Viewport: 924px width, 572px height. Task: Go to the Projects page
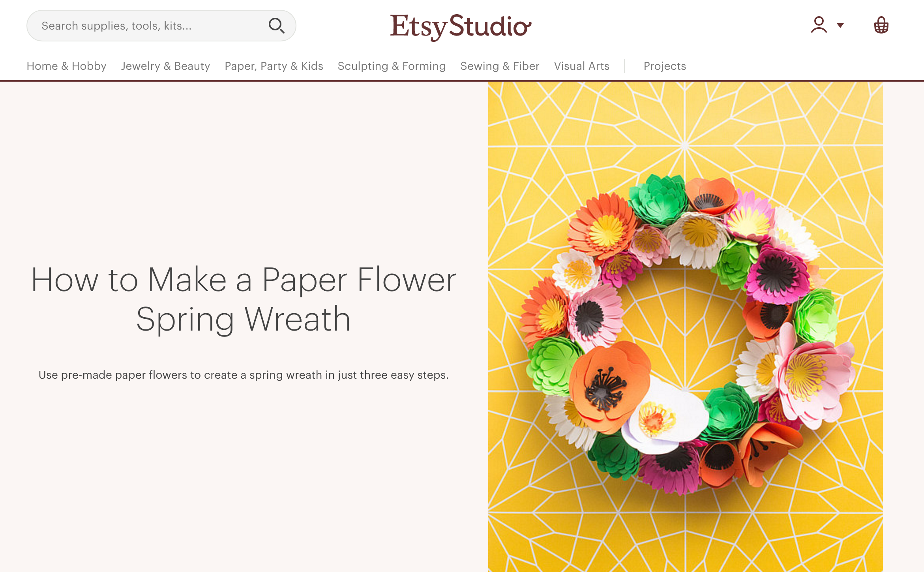(665, 66)
